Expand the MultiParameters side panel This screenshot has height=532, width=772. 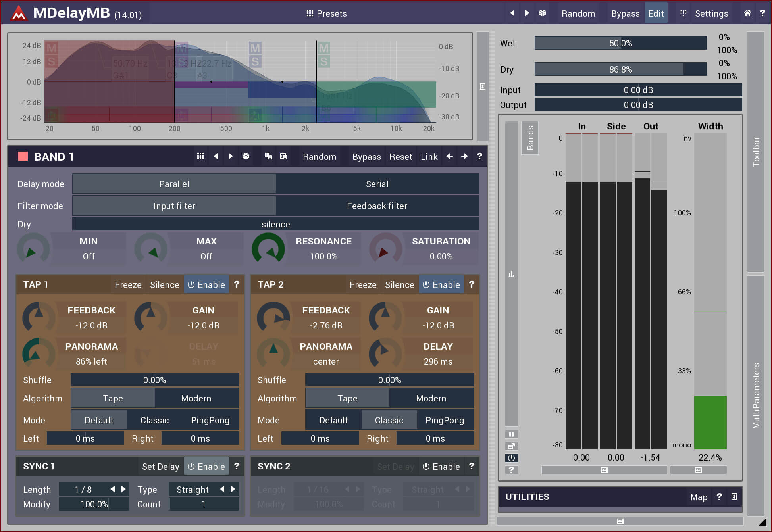coord(756,396)
